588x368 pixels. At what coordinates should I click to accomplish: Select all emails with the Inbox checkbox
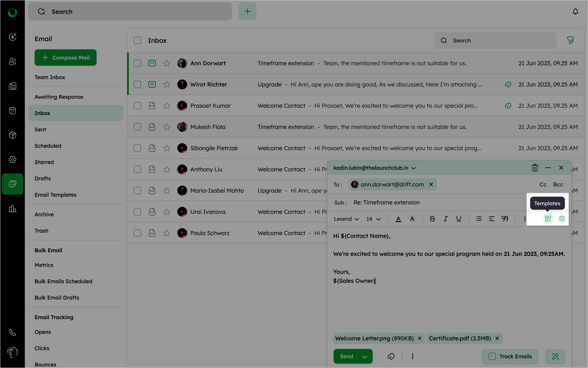(x=137, y=40)
